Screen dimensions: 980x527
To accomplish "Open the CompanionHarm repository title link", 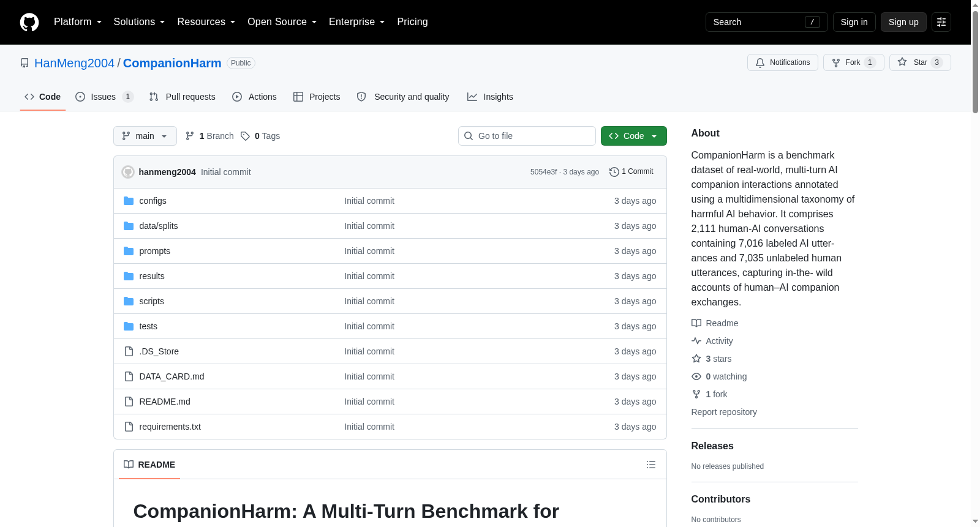I will 172,63.
